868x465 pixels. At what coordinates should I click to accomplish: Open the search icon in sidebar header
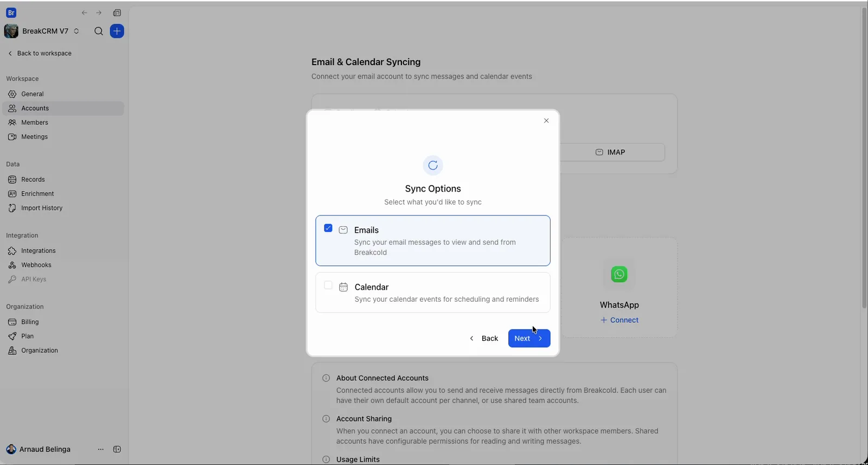(99, 31)
